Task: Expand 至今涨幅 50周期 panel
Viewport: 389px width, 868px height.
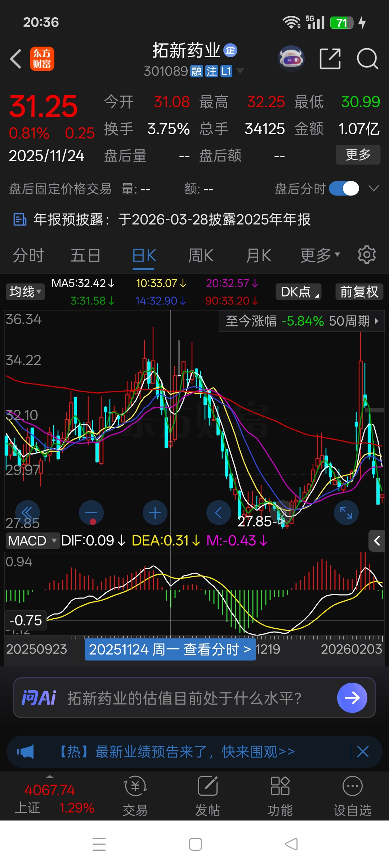Action: pyautogui.click(x=302, y=321)
